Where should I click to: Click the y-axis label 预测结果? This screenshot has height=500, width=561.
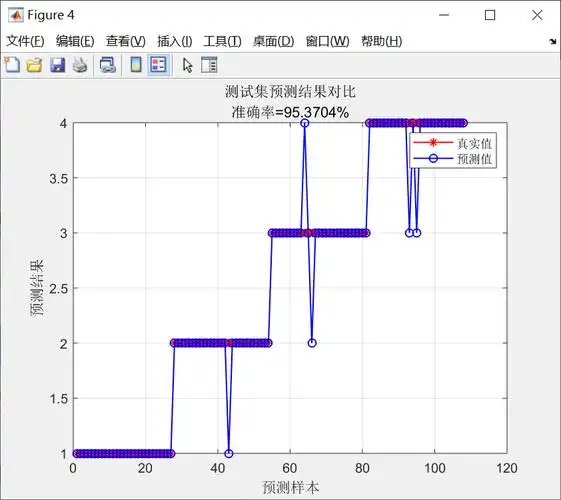click(x=36, y=288)
